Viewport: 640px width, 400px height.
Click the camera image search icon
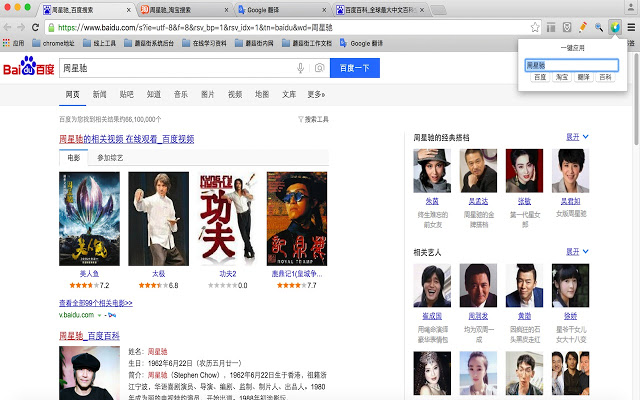pos(320,68)
